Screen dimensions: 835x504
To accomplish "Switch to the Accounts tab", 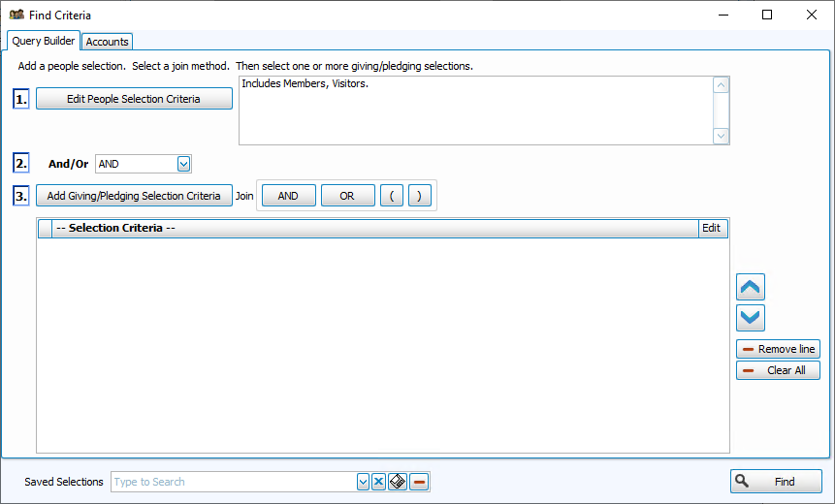I will (107, 42).
